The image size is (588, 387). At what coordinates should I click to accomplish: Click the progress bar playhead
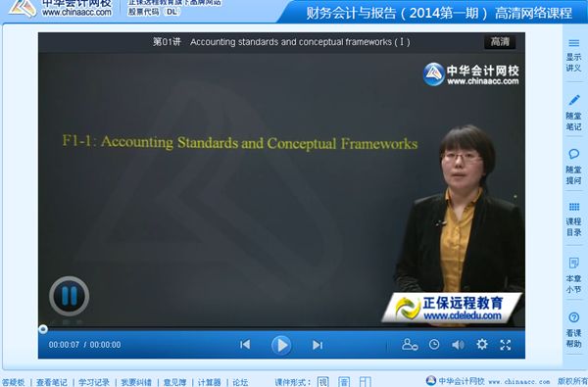[x=43, y=329]
